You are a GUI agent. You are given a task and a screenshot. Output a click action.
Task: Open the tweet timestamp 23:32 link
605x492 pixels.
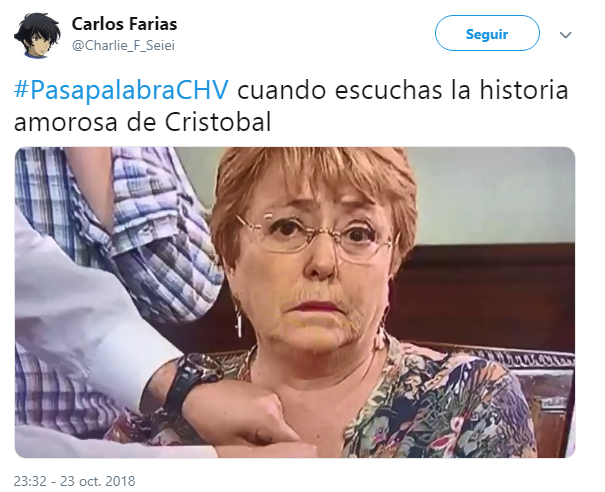point(30,481)
